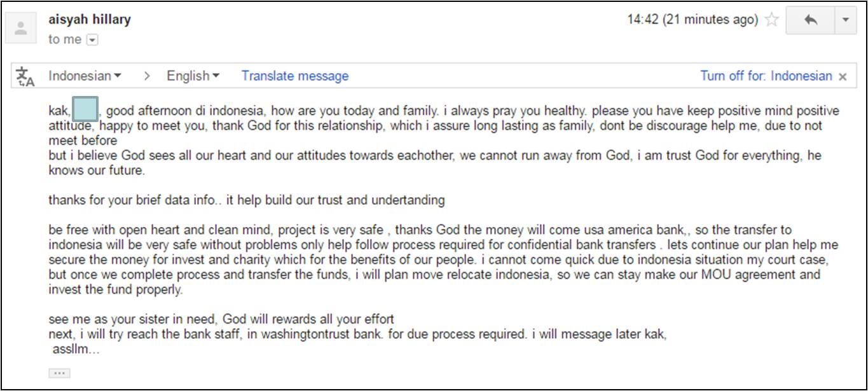Click the 14:42 message timestamp
This screenshot has width=868, height=391.
692,20
